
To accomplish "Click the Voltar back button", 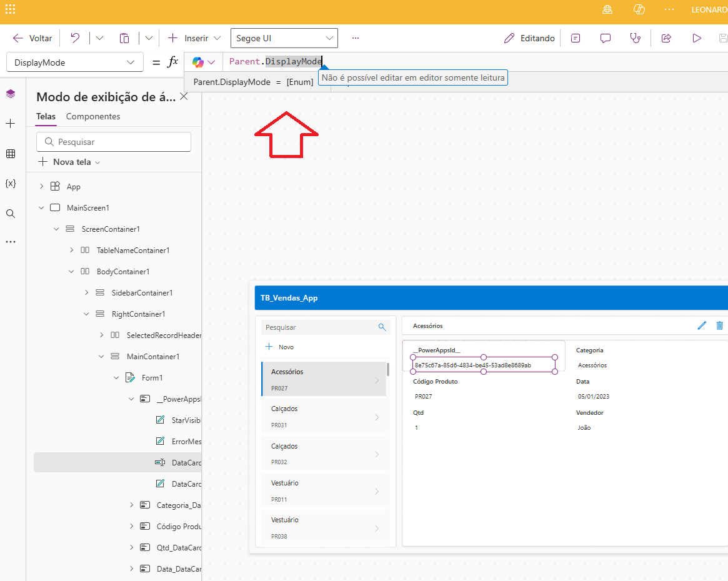I will pyautogui.click(x=32, y=39).
